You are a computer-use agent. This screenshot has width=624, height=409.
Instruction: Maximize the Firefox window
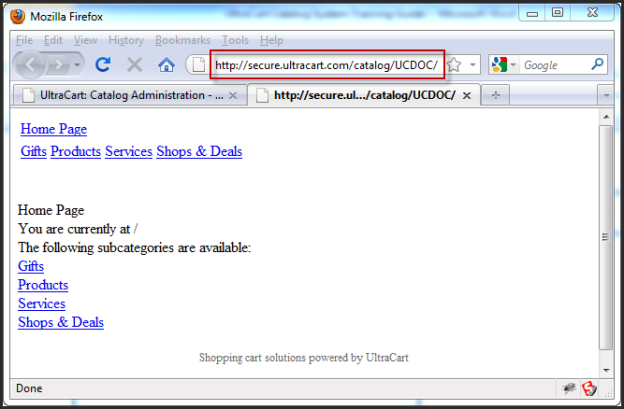pos(558,13)
